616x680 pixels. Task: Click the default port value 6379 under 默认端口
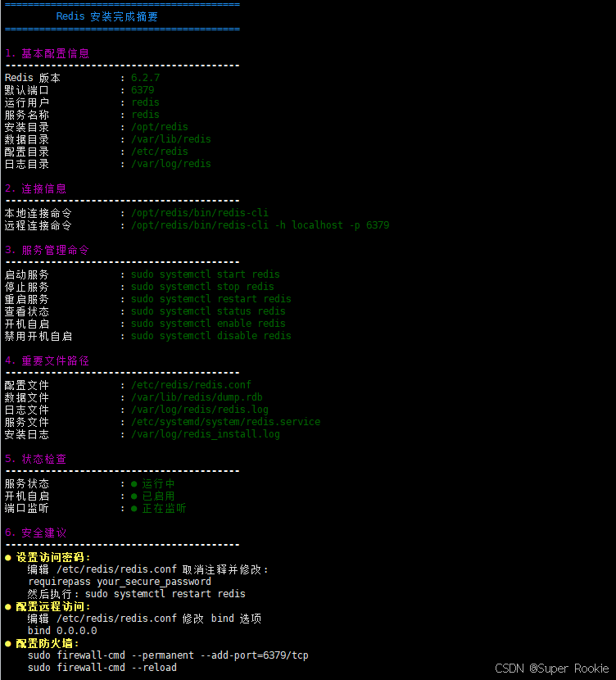coord(143,90)
